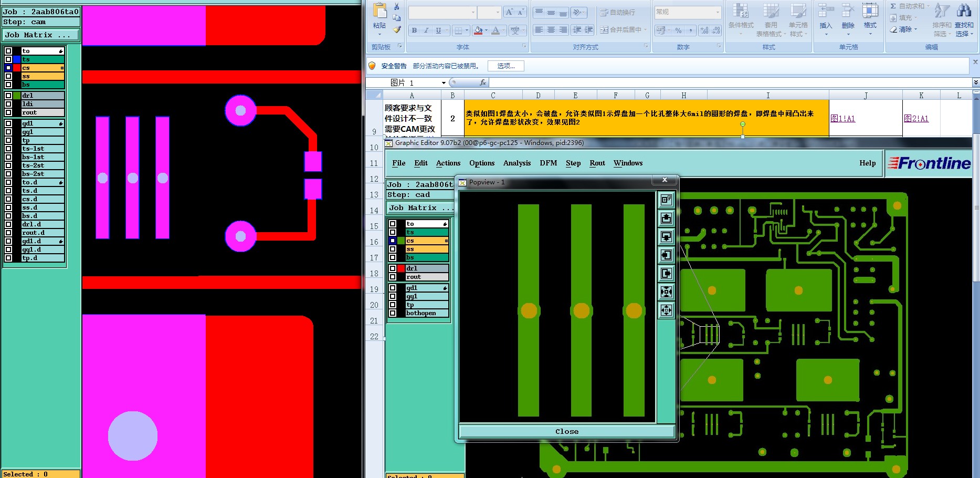
Task: Click the Paste icon in the Excel ribbon
Action: pos(380,11)
